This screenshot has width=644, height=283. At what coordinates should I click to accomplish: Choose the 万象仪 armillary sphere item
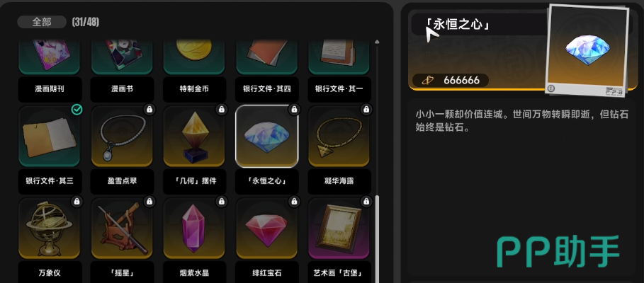[50, 229]
